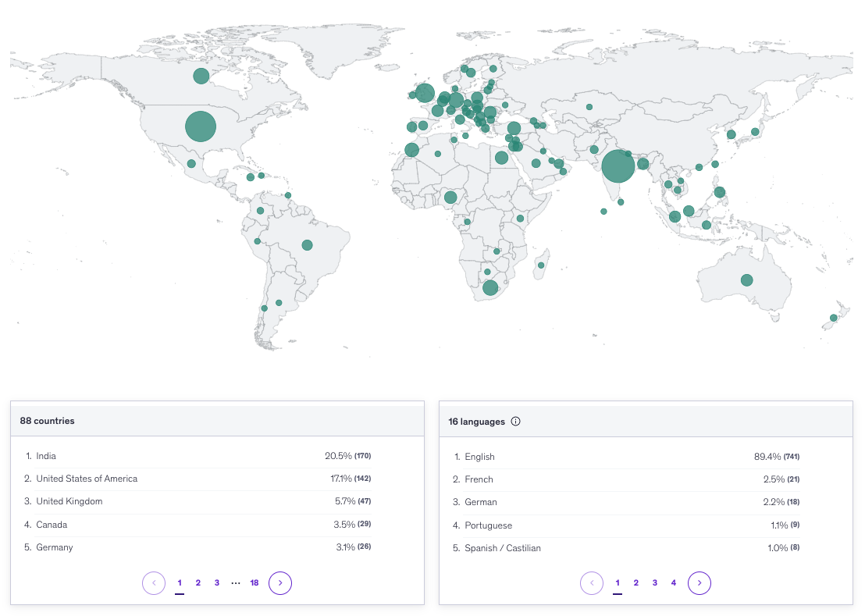Click the Canada bubble on the map
The height and width of the screenshot is (616, 865).
(201, 76)
